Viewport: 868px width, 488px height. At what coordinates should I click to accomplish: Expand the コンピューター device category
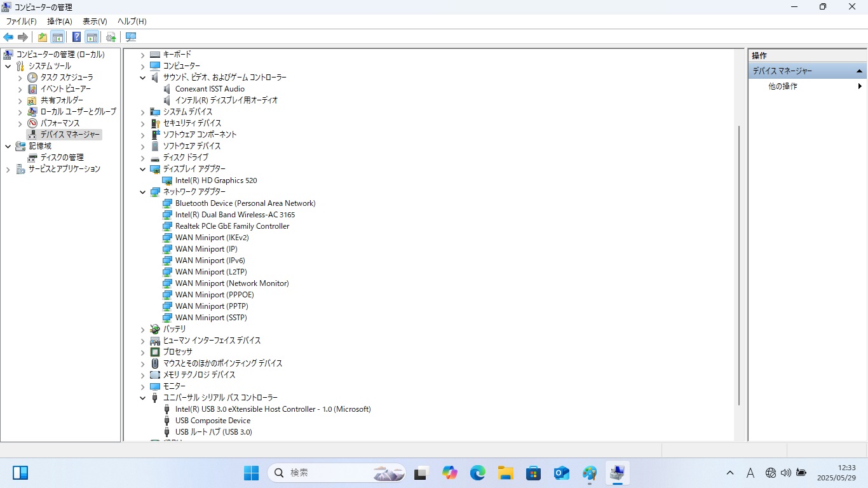point(143,66)
